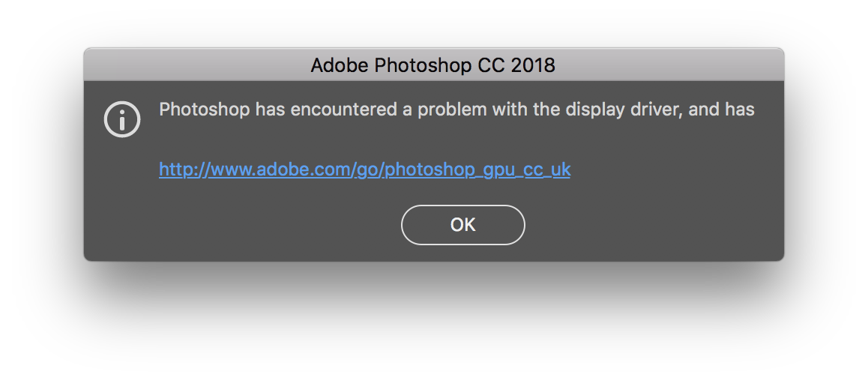Click the "http://" start of the URL
The height and width of the screenshot is (381, 868).
click(x=184, y=169)
